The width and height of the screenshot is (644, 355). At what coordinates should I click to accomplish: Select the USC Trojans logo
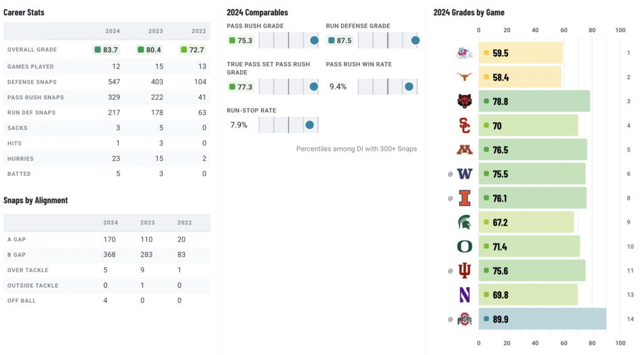(465, 126)
